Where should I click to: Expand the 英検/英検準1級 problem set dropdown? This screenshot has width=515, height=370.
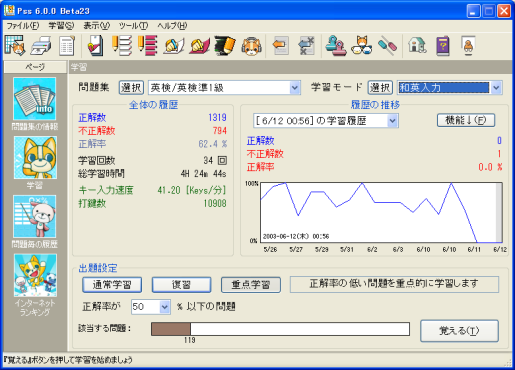(x=295, y=88)
